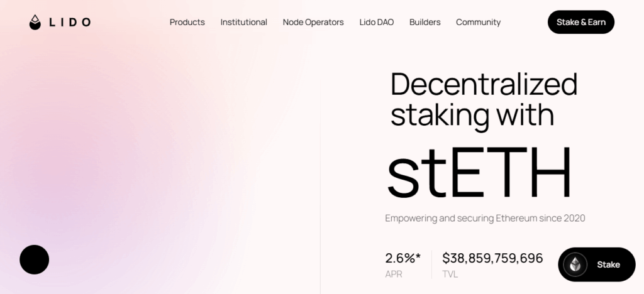
Task: Click the asterisk beside the APR percentage
Action: point(418,256)
